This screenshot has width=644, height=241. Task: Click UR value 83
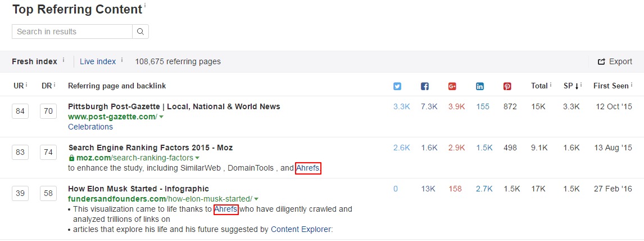(x=20, y=153)
